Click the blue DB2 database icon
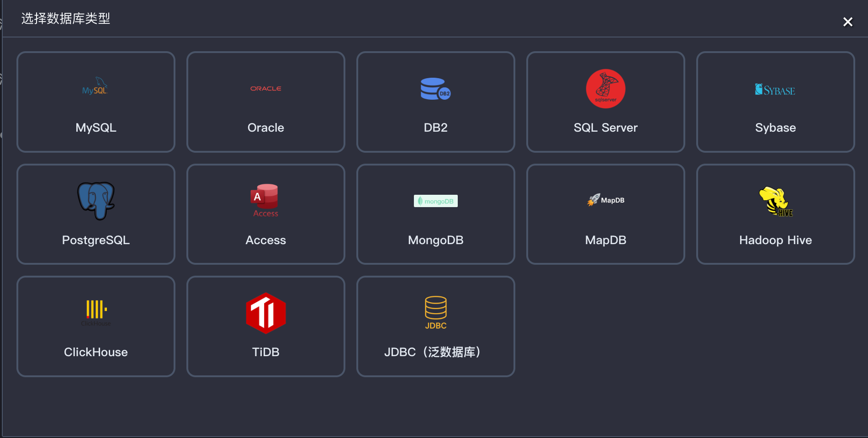The height and width of the screenshot is (438, 868). [x=435, y=89]
